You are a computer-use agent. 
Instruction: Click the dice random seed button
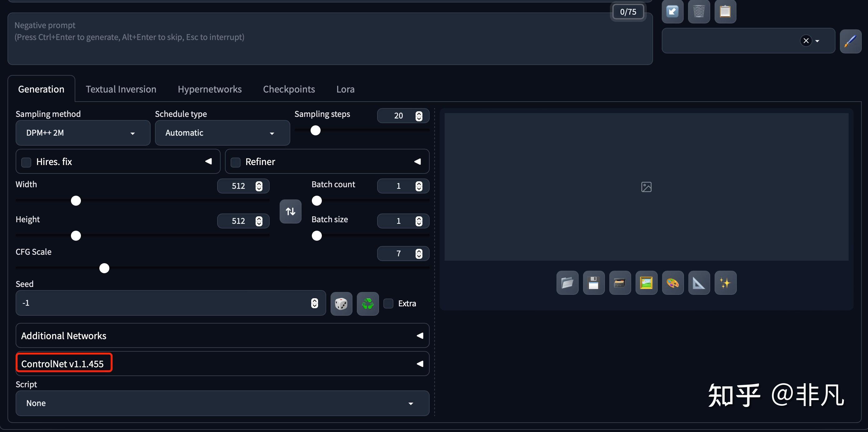coord(341,304)
